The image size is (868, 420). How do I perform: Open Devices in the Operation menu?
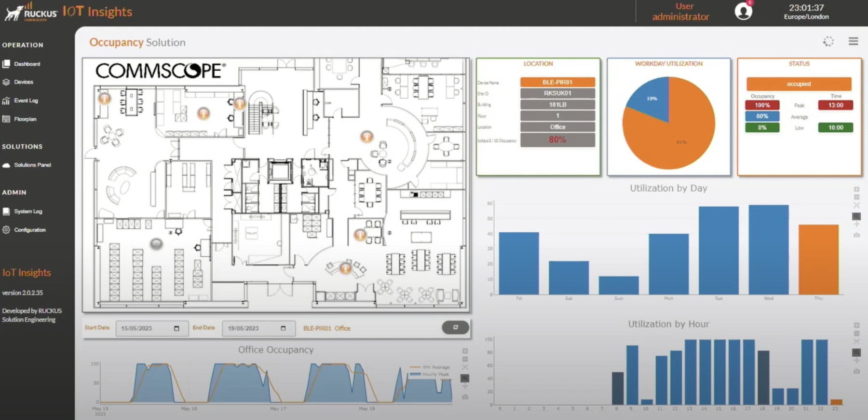(18, 82)
